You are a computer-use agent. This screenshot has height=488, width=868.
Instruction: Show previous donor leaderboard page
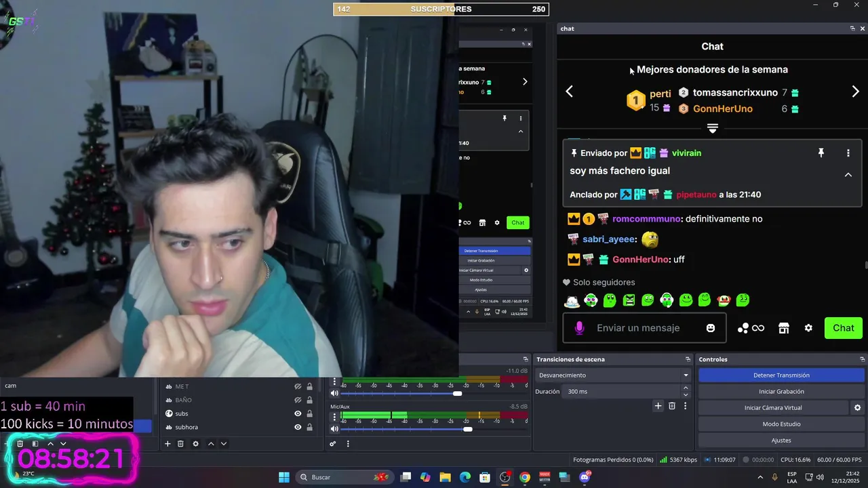tap(570, 91)
